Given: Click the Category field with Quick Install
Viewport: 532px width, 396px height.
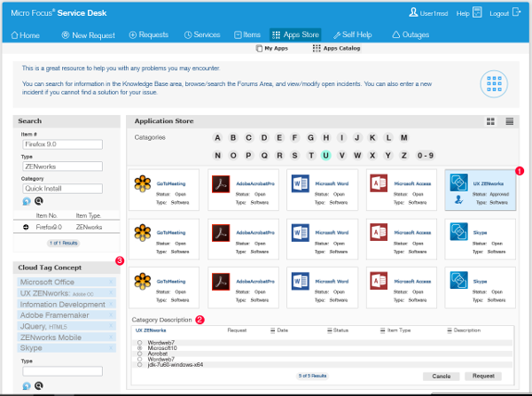Looking at the screenshot, I should coord(62,189).
